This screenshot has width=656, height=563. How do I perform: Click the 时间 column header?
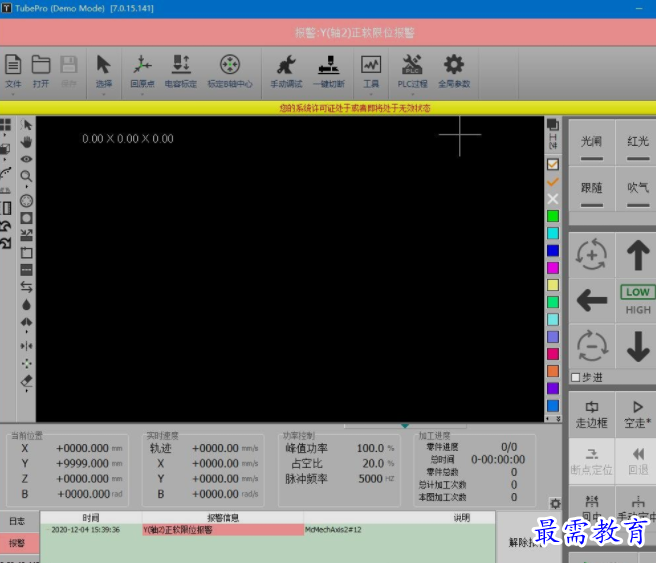pos(91,518)
